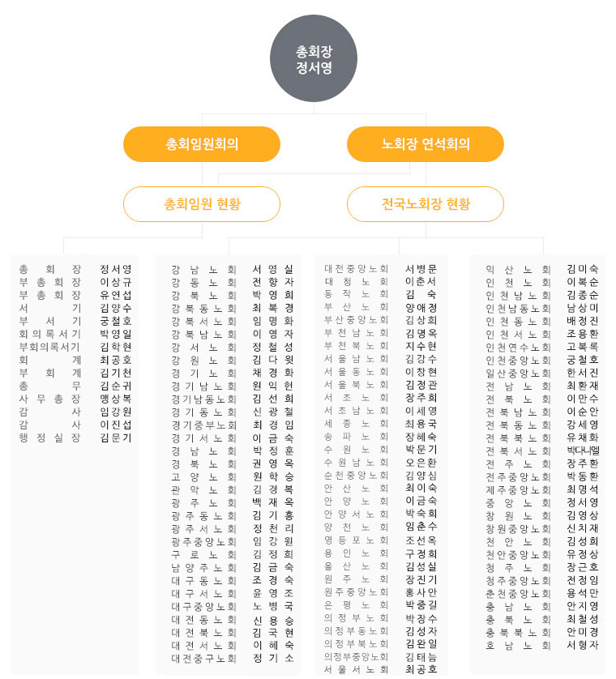Image resolution: width=616 pixels, height=679 pixels.
Task: Select the 경기중부노회 최경임 row
Action: (x=233, y=425)
